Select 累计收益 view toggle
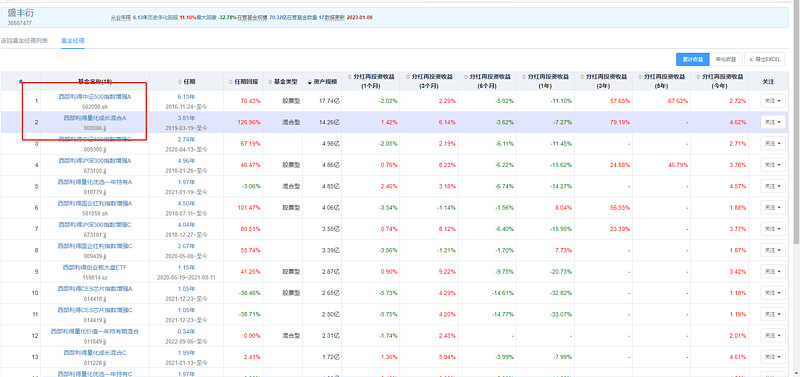Screen dimensions: 800x377 click(693, 59)
